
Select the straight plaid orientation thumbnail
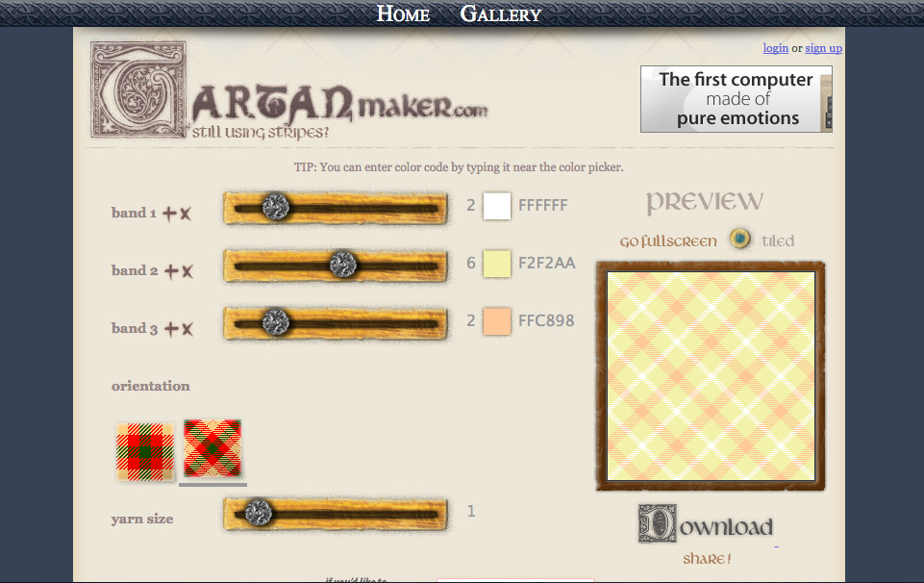pyautogui.click(x=145, y=451)
